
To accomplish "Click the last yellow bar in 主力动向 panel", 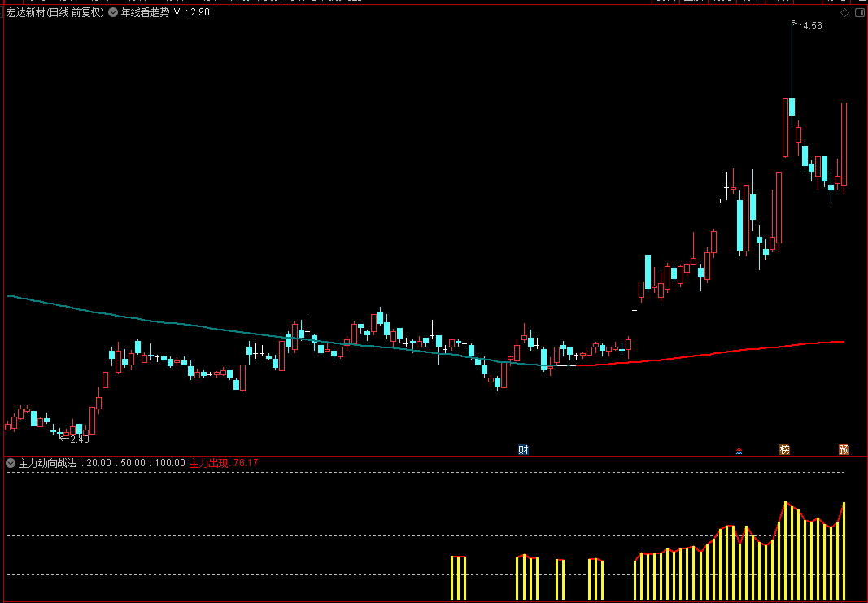I will click(x=844, y=551).
